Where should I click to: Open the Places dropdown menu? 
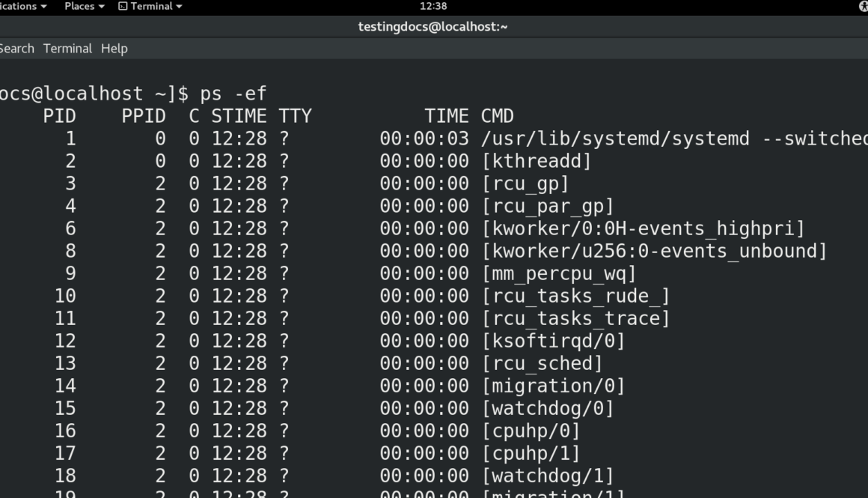(84, 7)
